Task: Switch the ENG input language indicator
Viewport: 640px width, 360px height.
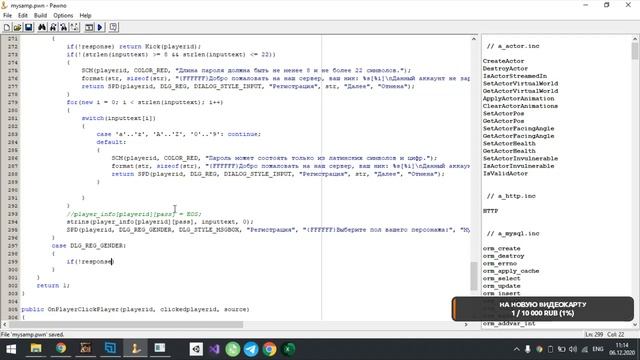Action: (x=598, y=349)
